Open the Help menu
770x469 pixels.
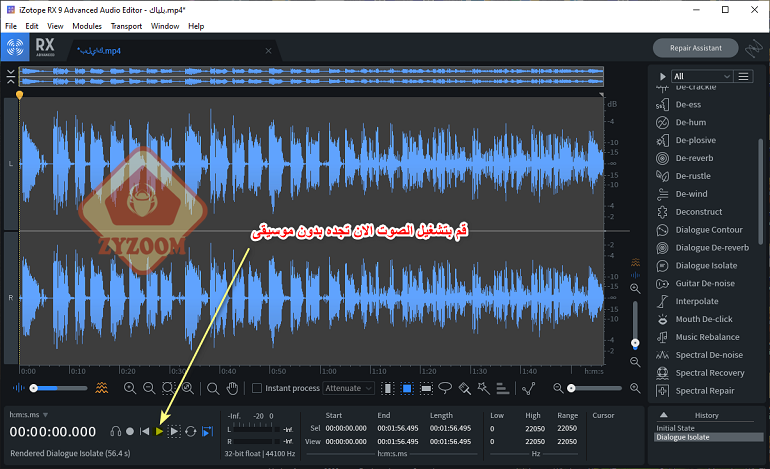(196, 26)
